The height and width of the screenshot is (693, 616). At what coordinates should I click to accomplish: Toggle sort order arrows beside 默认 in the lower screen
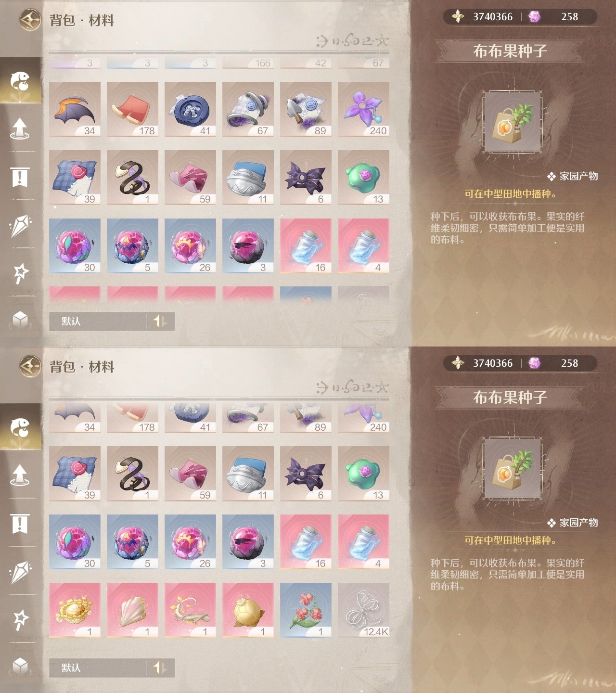click(160, 668)
